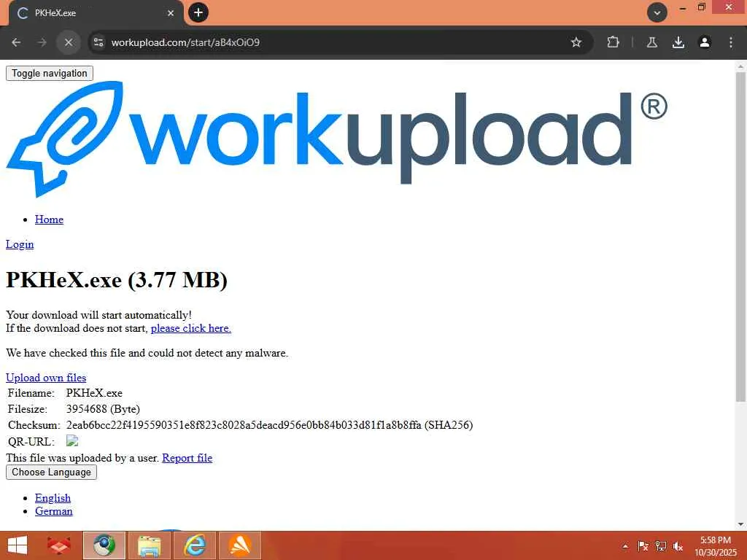The width and height of the screenshot is (747, 560).
Task: Click the 'Filename: PKHeX.exe' value text
Action: pyautogui.click(x=94, y=393)
